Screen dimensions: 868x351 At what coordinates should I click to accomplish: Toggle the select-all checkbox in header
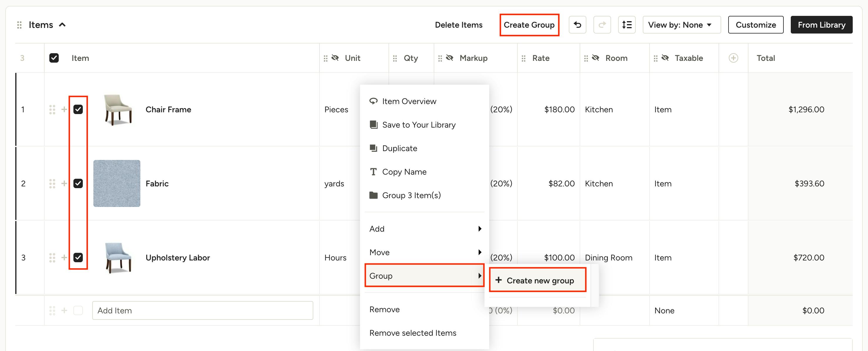click(x=54, y=58)
